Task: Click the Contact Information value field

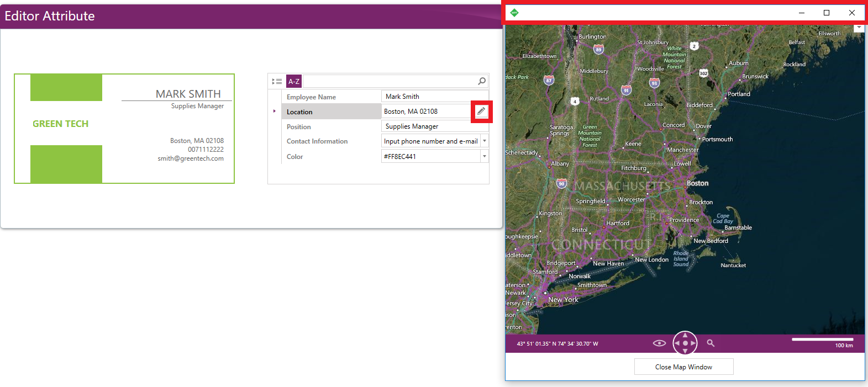Action: tap(431, 141)
